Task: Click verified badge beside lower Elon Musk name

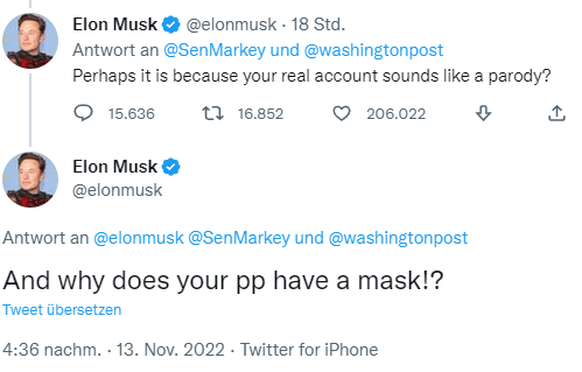Action: (x=171, y=167)
